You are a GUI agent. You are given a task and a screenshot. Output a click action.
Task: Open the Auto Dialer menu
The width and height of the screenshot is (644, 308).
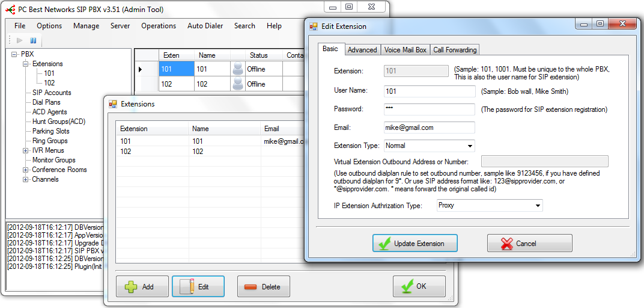point(205,26)
